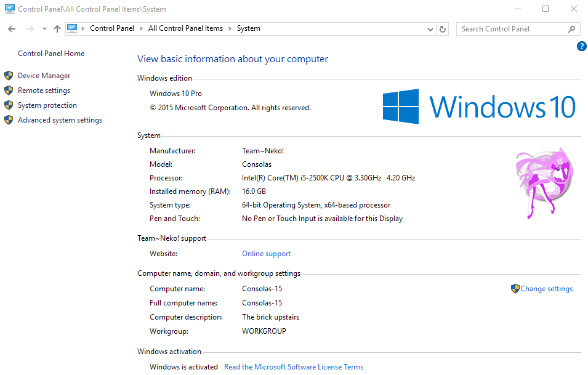Click shield icon beside Advanced system settings
The image size is (588, 375).
point(9,120)
